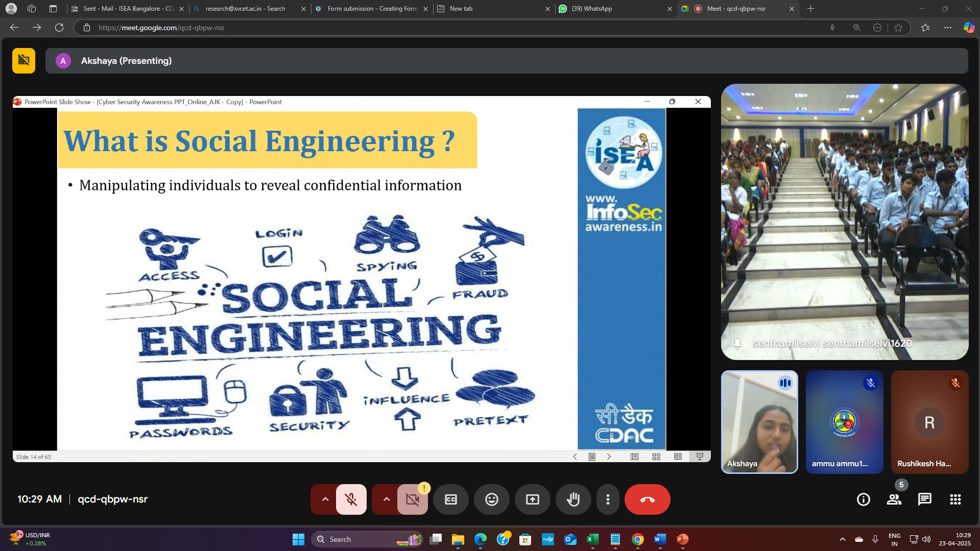Open the three-dot more options menu
This screenshot has width=980, height=551.
(x=608, y=499)
